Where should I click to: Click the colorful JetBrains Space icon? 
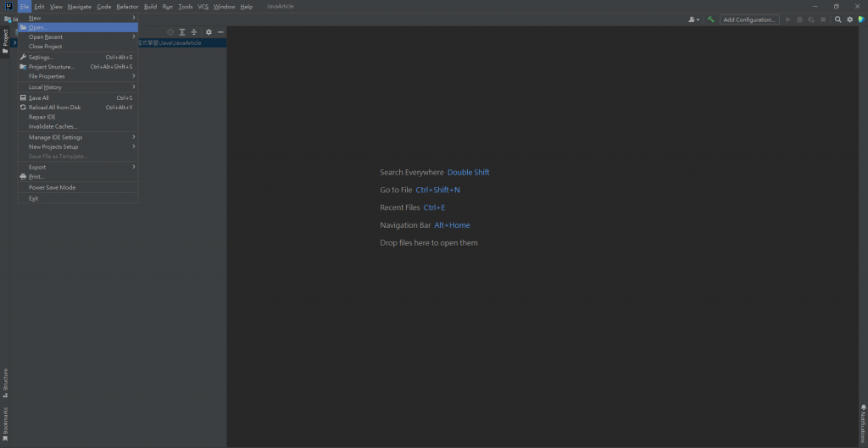click(x=861, y=19)
